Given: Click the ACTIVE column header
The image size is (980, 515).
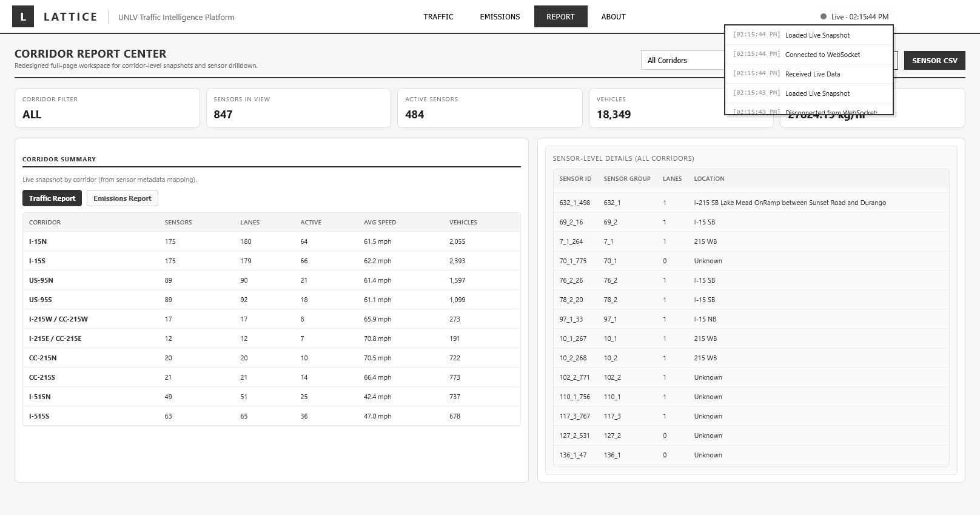Looking at the screenshot, I should coord(311,223).
